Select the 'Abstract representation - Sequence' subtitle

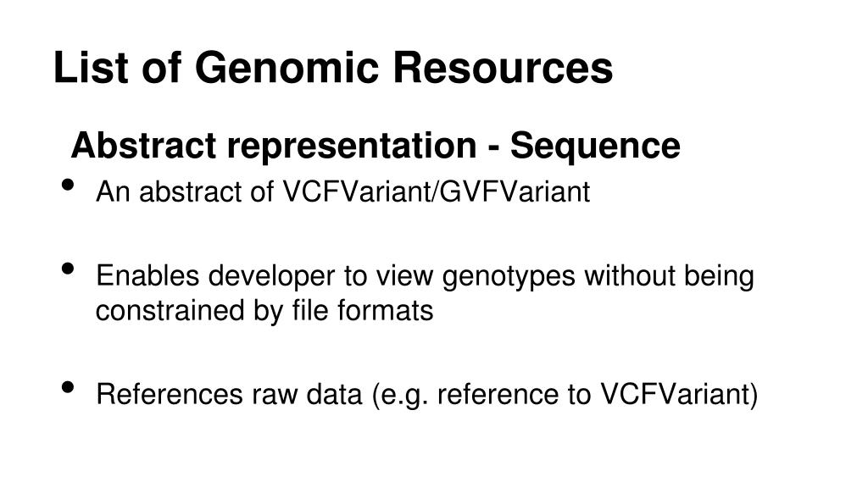coord(376,146)
